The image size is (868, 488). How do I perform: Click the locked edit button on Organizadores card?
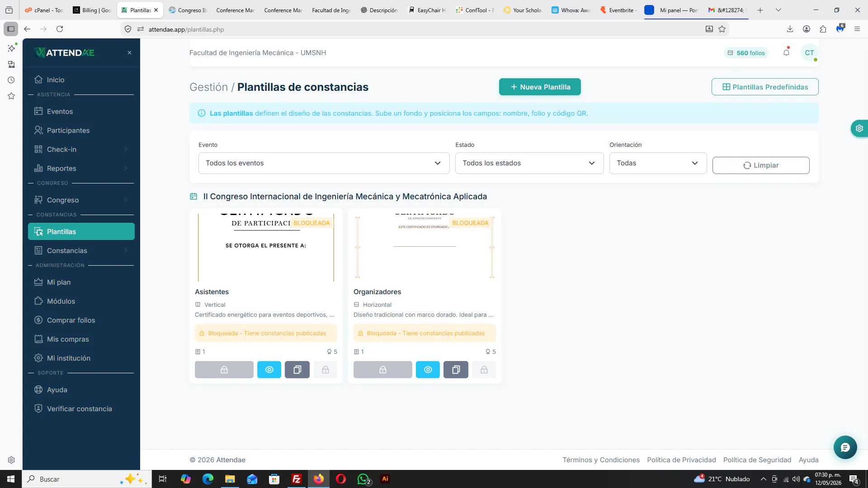point(382,370)
